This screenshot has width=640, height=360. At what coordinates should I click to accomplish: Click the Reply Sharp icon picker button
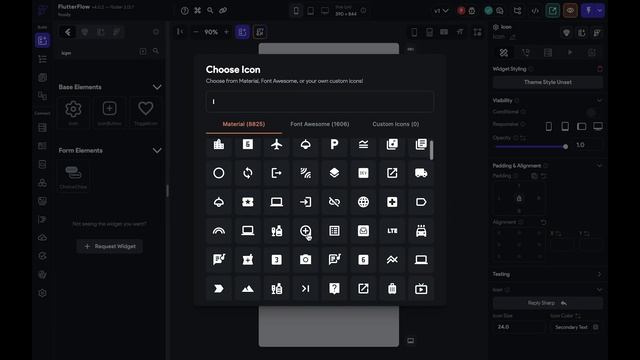(548, 303)
